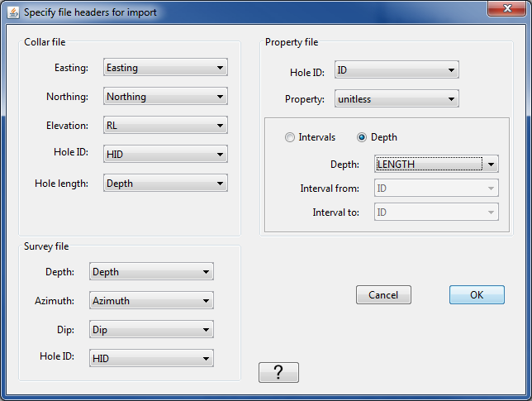Open the Collar file Hole ID dropdown
This screenshot has width=532, height=401.
pos(165,154)
